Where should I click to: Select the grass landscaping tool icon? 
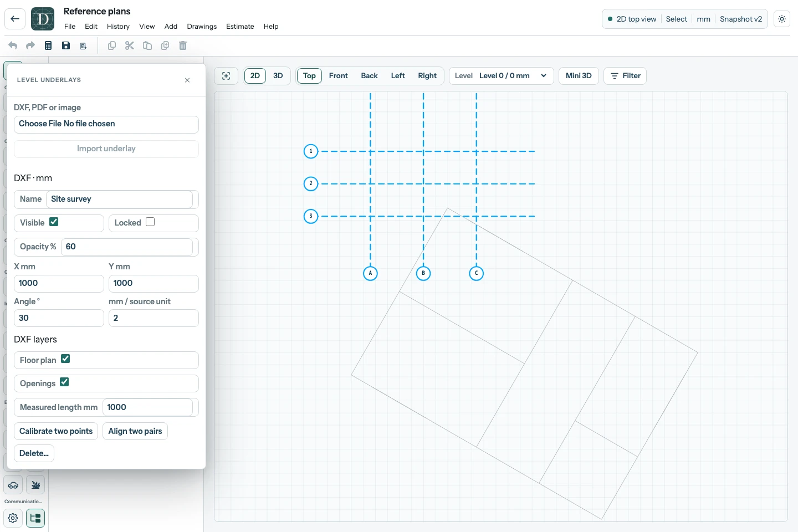[35, 485]
